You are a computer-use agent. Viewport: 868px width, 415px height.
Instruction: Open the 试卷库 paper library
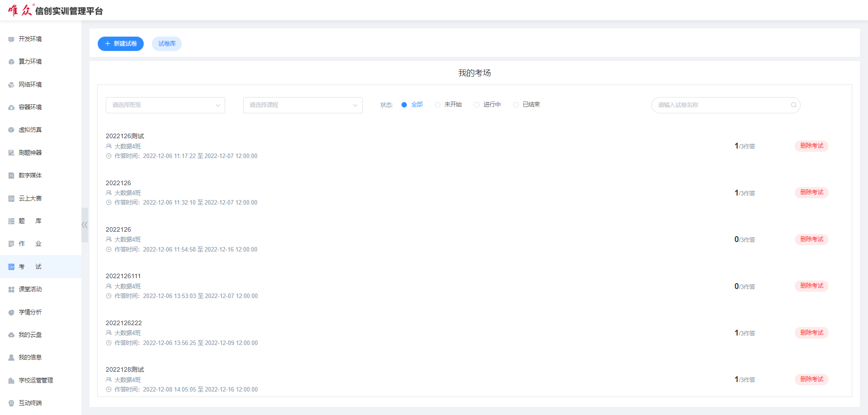(167, 44)
